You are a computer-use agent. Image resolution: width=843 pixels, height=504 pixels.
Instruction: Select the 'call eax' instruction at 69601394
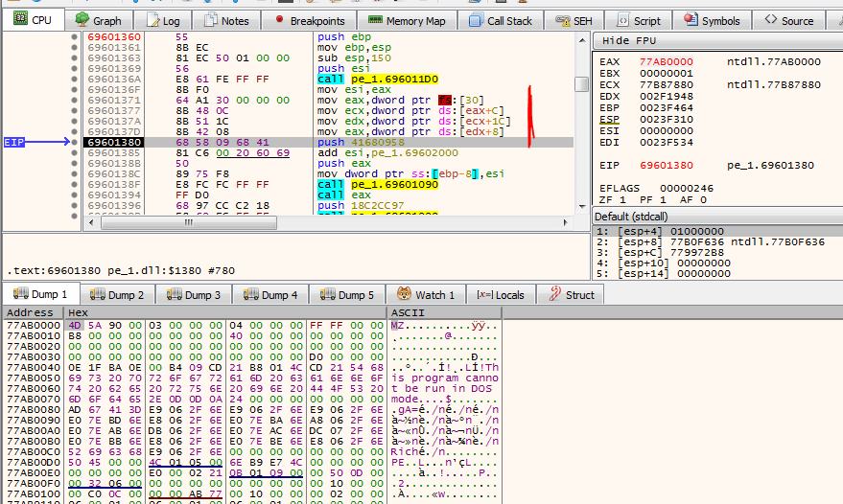tap(344, 195)
